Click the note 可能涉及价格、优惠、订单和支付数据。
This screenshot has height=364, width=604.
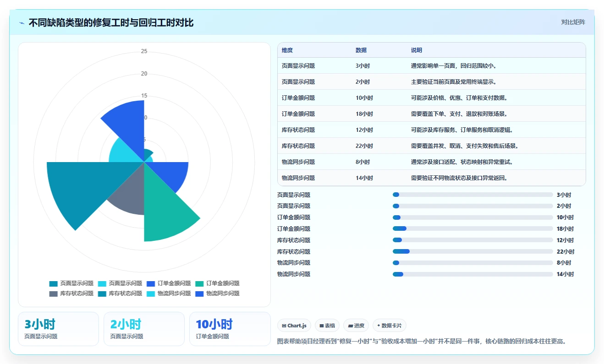click(x=459, y=98)
